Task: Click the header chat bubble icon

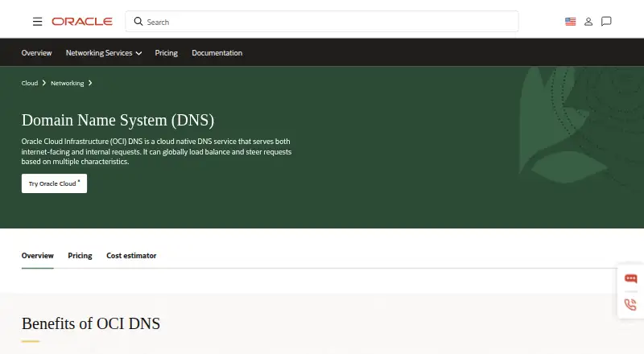Action: (x=606, y=22)
